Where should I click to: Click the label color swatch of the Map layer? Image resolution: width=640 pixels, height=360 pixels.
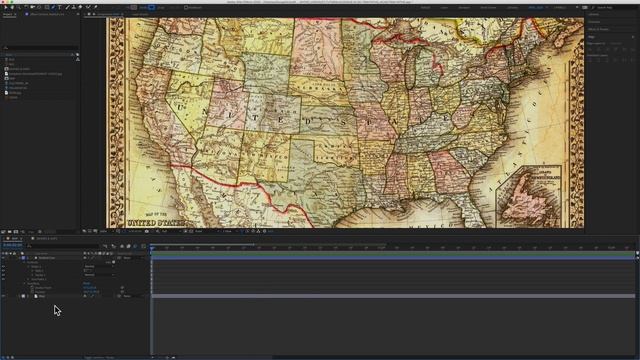(x=23, y=296)
